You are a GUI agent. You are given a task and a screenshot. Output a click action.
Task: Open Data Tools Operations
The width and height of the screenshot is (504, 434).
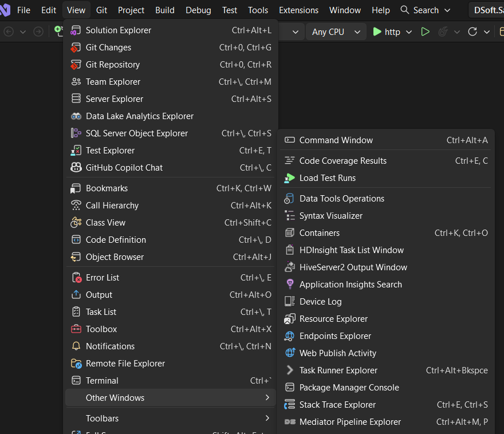(x=385, y=199)
